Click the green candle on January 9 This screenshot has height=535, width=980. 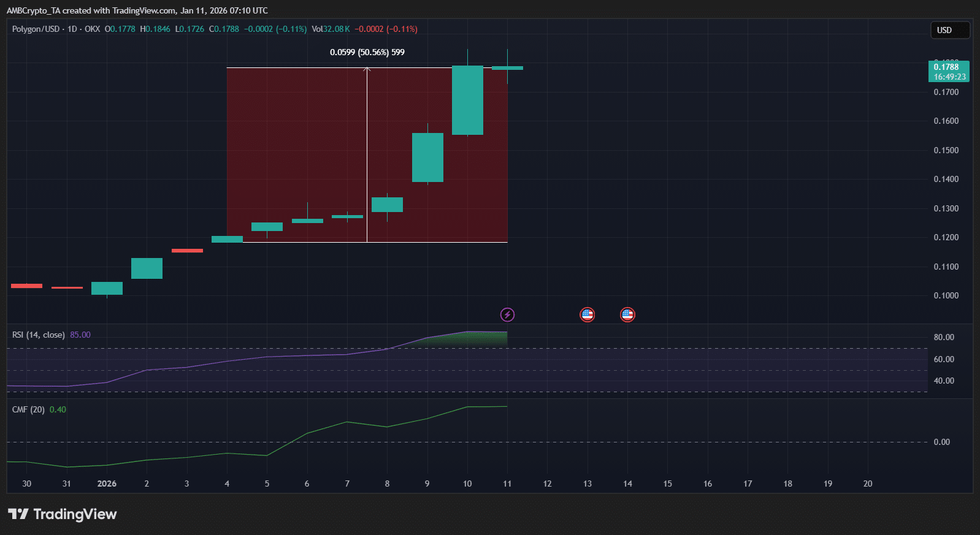click(x=427, y=157)
